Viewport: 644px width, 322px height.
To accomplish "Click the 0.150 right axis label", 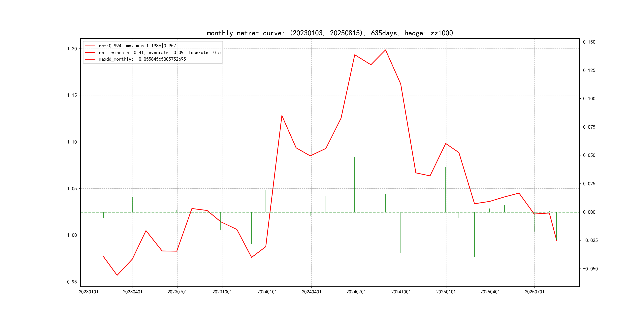I will click(589, 42).
